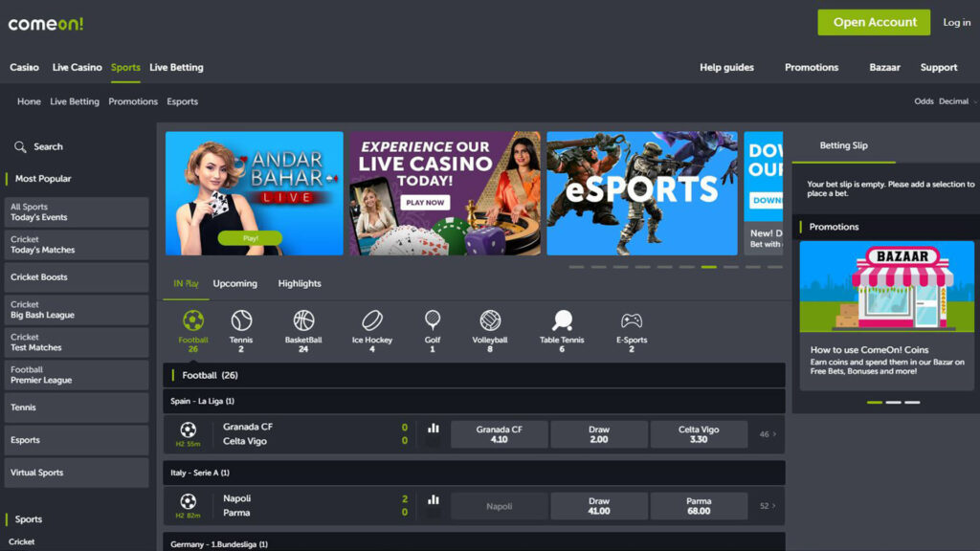This screenshot has height=551, width=980.
Task: Select the second promotions carousel dot
Action: pyautogui.click(x=893, y=403)
